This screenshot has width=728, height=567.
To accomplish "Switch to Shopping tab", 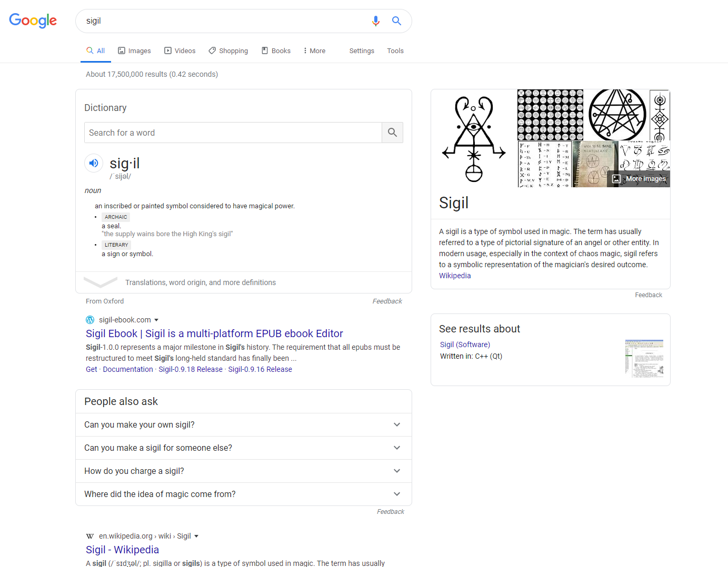I will click(x=228, y=51).
